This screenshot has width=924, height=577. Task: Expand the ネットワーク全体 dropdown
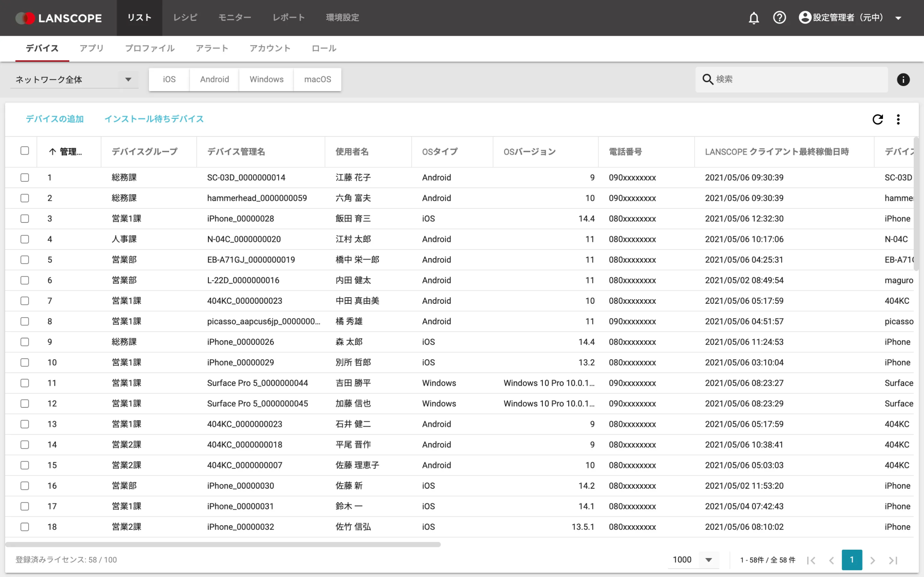click(128, 79)
